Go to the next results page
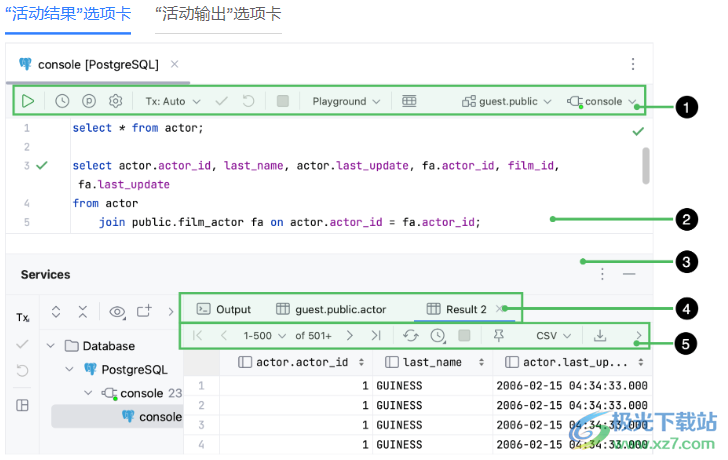This screenshot has height=460, width=728. click(350, 335)
